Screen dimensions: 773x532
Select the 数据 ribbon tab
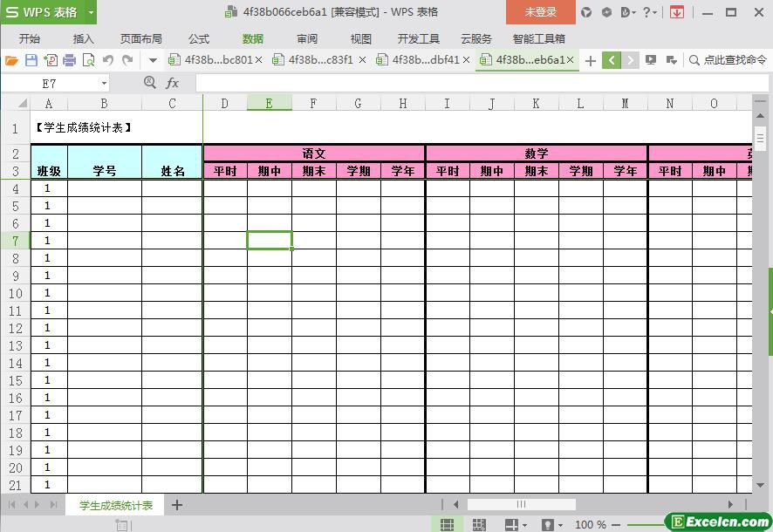pyautogui.click(x=253, y=38)
